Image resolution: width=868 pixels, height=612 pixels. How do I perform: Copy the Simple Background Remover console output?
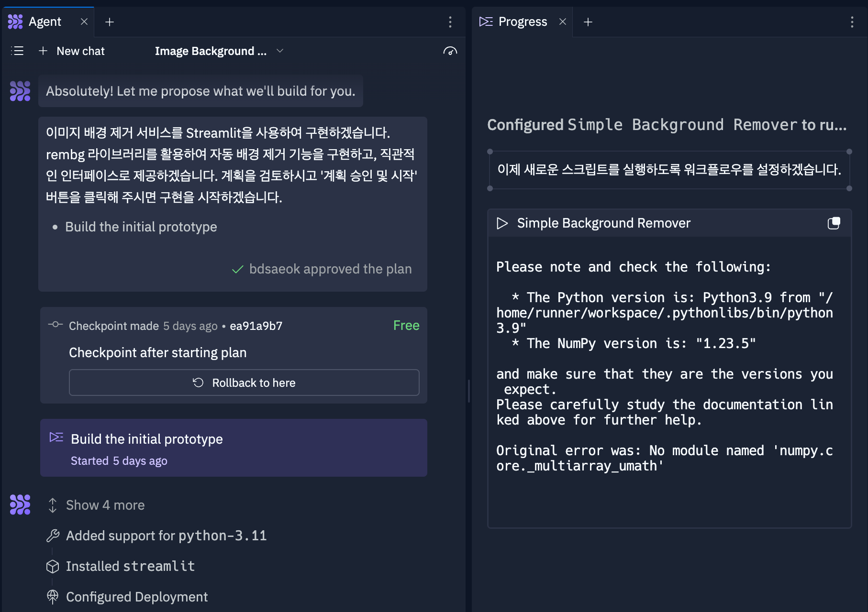[x=834, y=222]
